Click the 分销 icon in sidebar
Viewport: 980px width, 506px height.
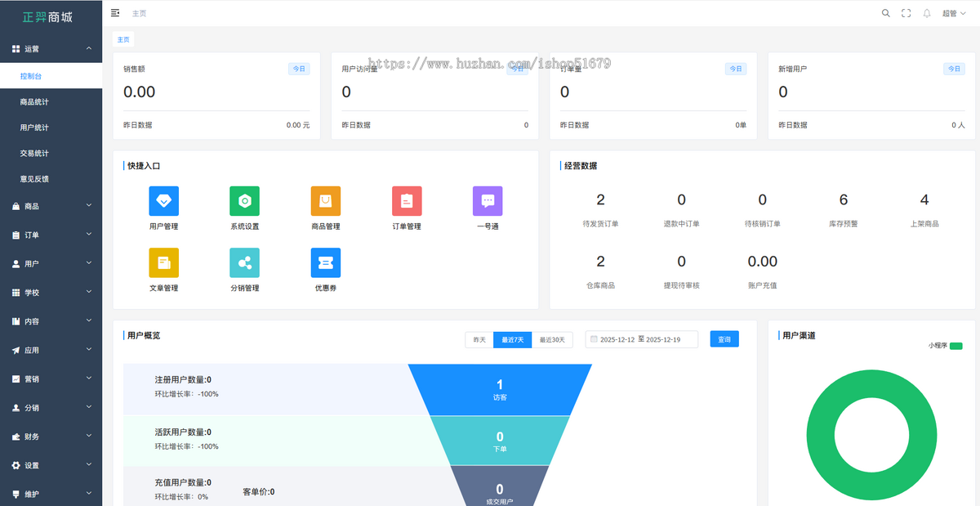(x=16, y=408)
